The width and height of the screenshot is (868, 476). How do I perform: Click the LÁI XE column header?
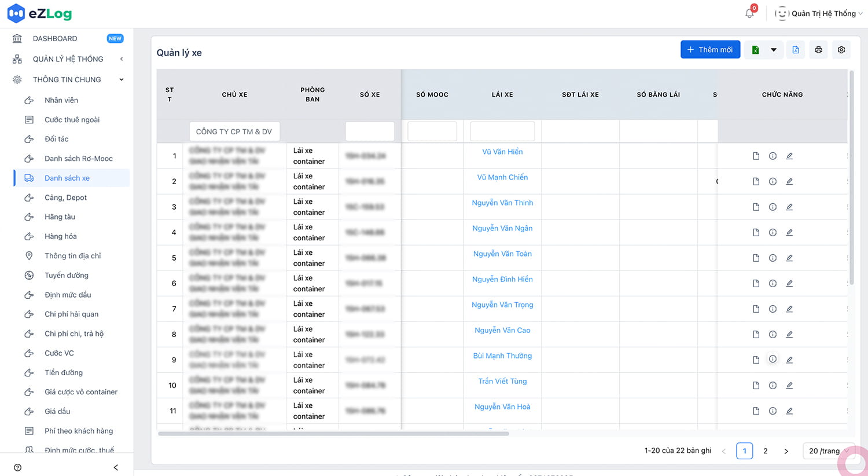[502, 94]
